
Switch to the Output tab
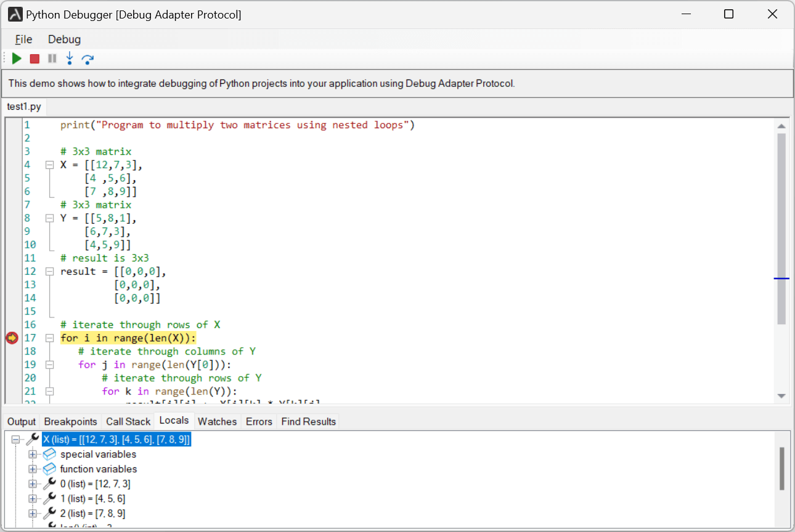coord(22,422)
